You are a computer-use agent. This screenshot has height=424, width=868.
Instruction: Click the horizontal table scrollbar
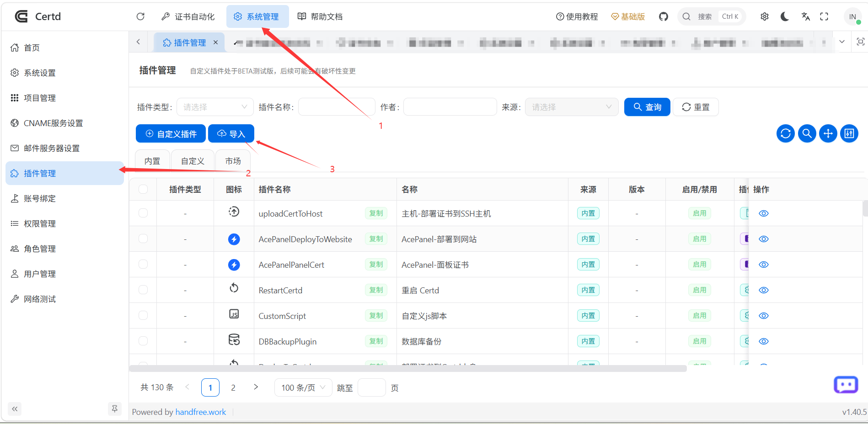pyautogui.click(x=408, y=368)
